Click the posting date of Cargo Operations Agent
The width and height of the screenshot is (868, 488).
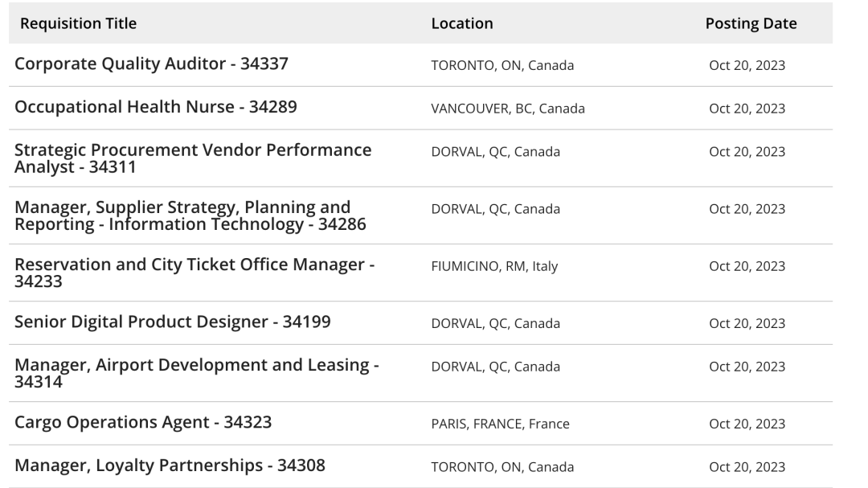747,424
